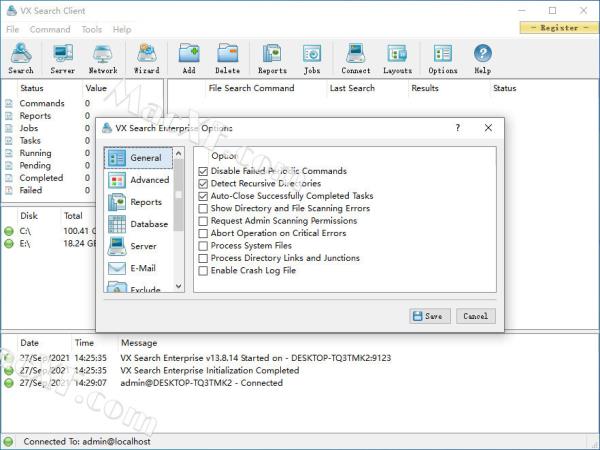The image size is (600, 450).
Task: Open the Tools menu
Action: tap(92, 29)
